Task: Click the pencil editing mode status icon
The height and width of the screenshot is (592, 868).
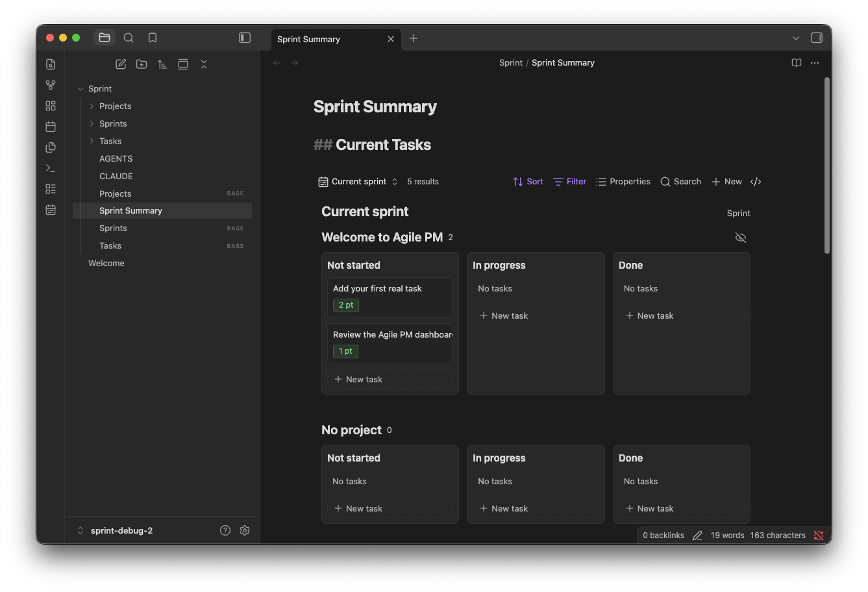Action: 697,536
